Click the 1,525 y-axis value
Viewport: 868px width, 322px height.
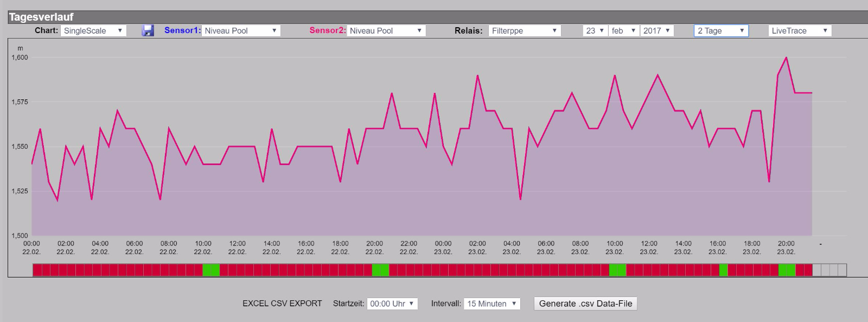[x=20, y=191]
